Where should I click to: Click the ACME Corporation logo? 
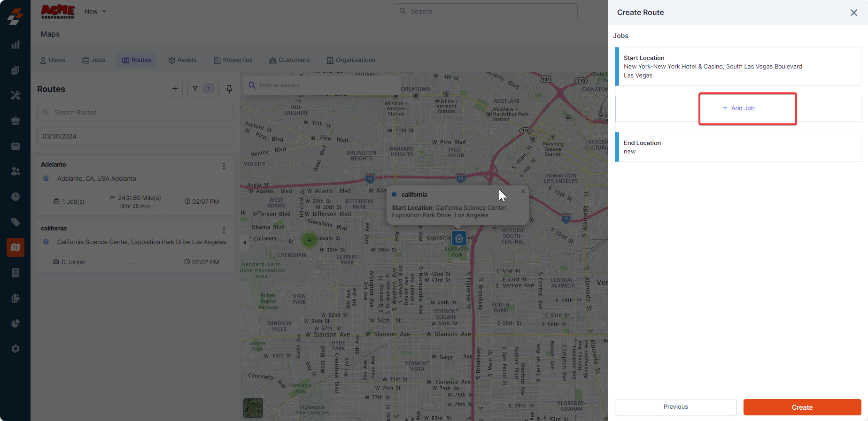point(58,11)
